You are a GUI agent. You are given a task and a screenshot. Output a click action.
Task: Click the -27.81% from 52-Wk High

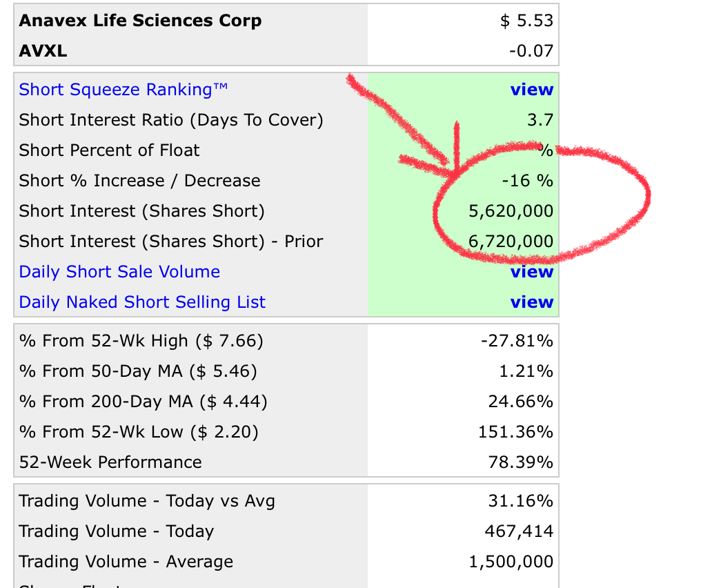517,340
